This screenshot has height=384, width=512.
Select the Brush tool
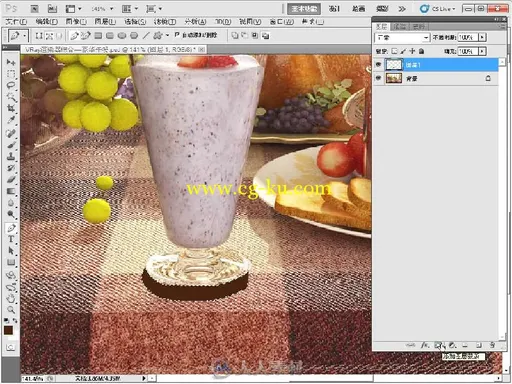(11, 145)
